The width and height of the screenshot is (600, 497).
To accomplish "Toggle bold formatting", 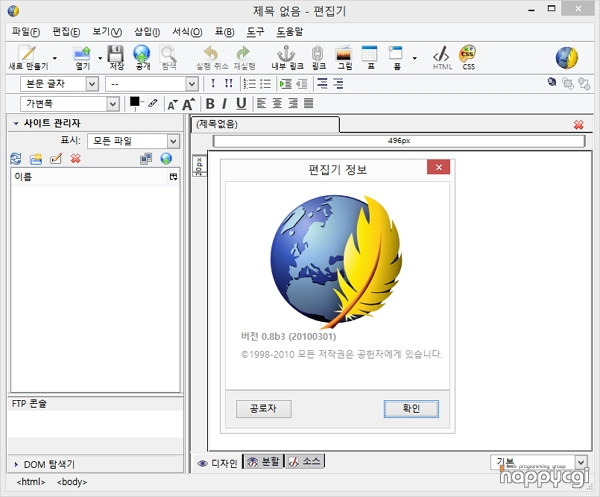I will click(210, 103).
